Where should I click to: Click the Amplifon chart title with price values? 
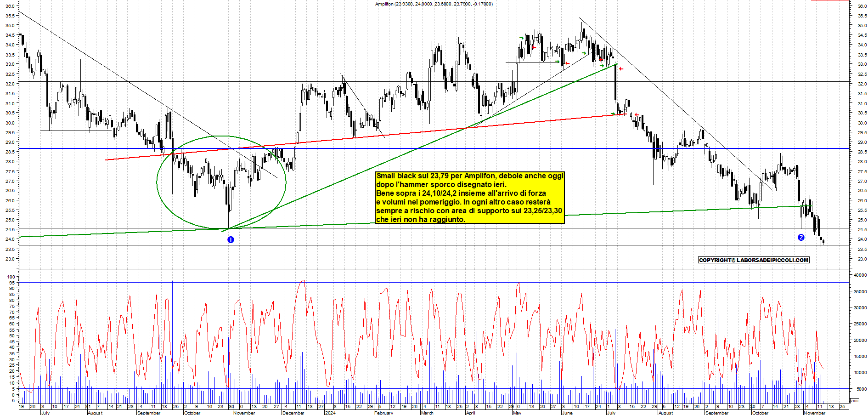pyautogui.click(x=434, y=4)
